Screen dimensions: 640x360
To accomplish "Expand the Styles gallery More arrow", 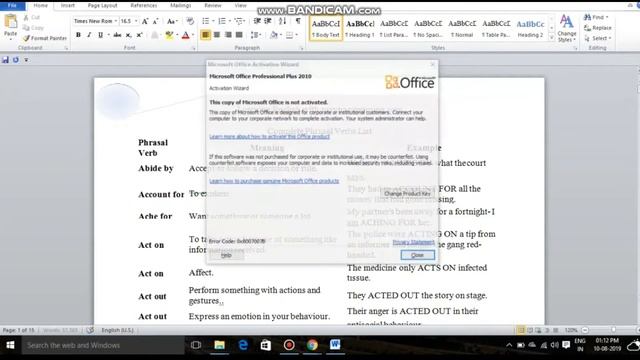I will (x=551, y=38).
